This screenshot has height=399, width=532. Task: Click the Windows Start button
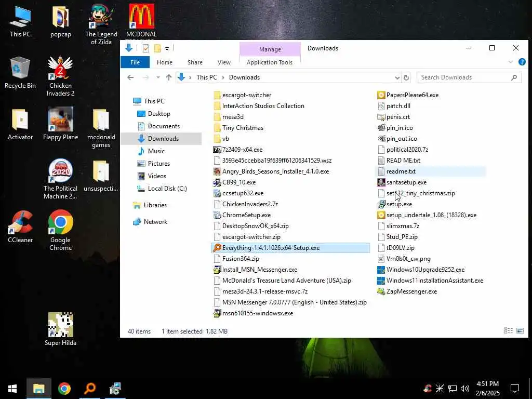(x=12, y=389)
